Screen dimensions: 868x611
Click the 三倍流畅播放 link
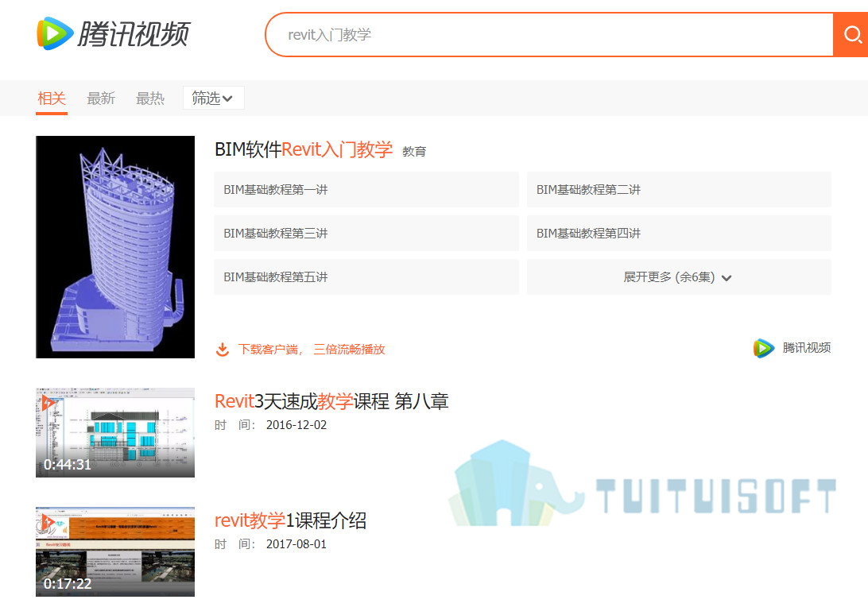click(x=349, y=350)
